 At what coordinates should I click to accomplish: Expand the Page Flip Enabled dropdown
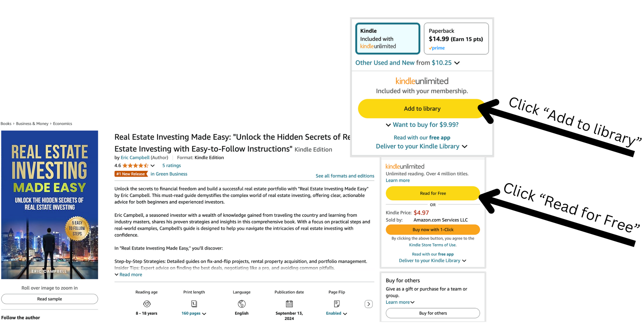pos(336,314)
